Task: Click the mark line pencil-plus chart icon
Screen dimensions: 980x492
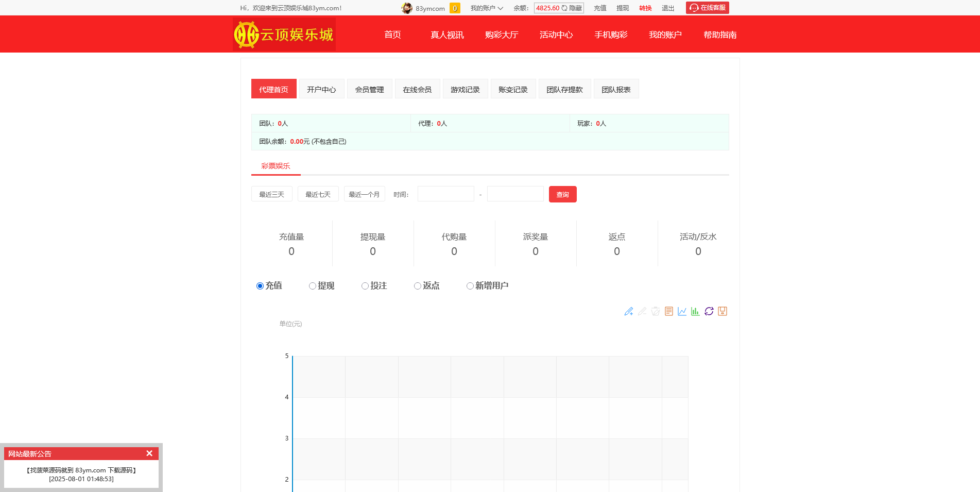Action: click(x=628, y=311)
